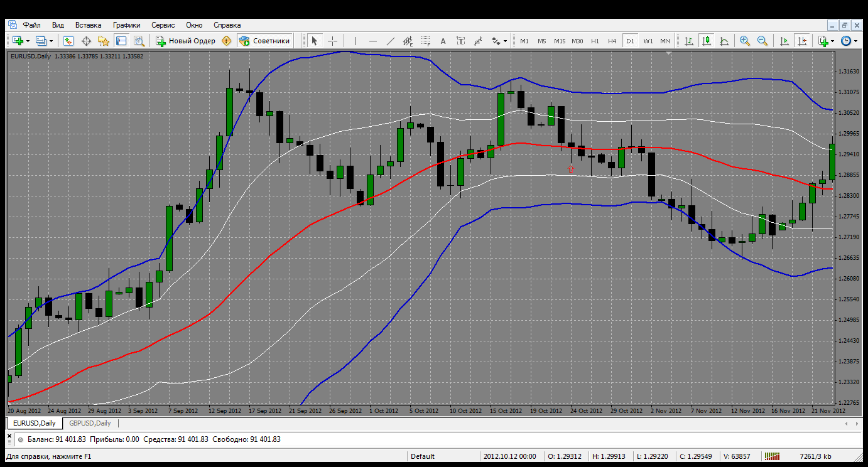
Task: Select the Text (A) drawing tool
Action: (443, 41)
